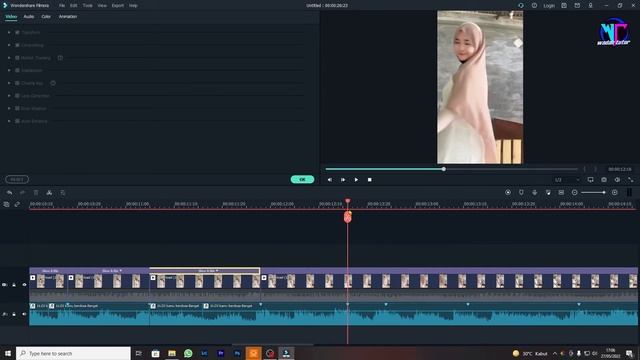Open the Tools menu
This screenshot has height=360, width=640.
click(87, 6)
